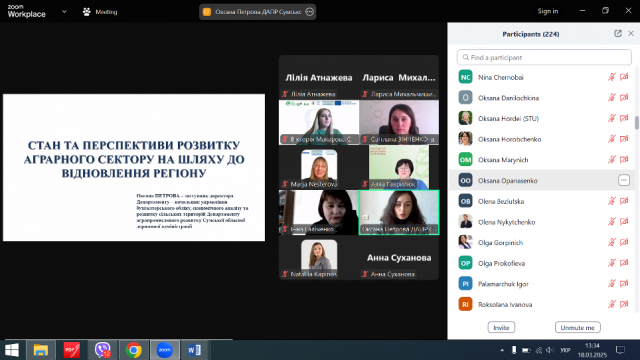The width and height of the screenshot is (640, 360).
Task: Close the Participants panel
Action: (x=631, y=33)
